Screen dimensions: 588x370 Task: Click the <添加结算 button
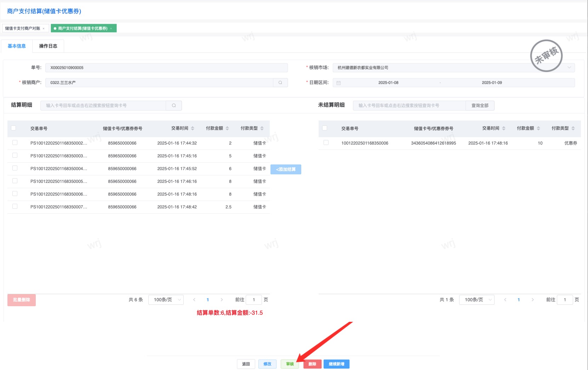point(286,169)
